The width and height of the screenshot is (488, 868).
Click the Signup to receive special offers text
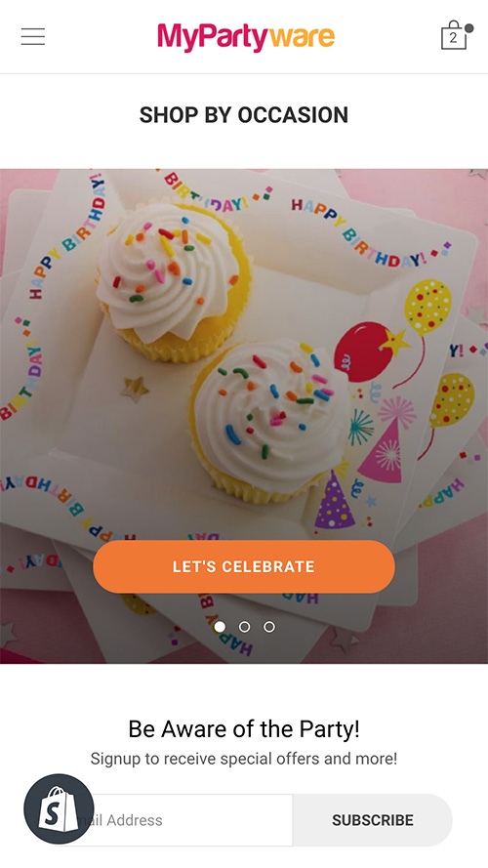tap(244, 759)
